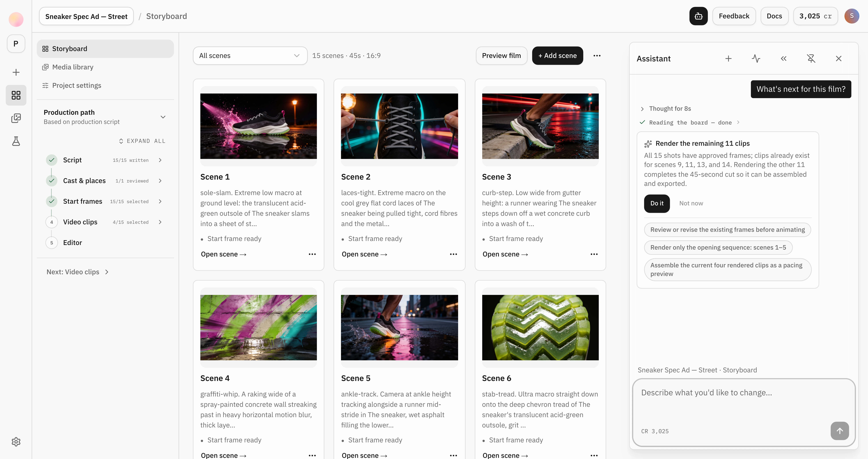Click the Storyboard breadcrumb label
Image resolution: width=868 pixels, height=459 pixels.
[x=166, y=16]
